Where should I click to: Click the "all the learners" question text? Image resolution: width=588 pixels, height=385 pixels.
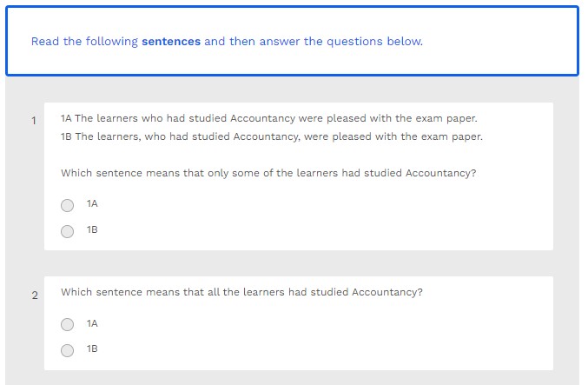(241, 292)
